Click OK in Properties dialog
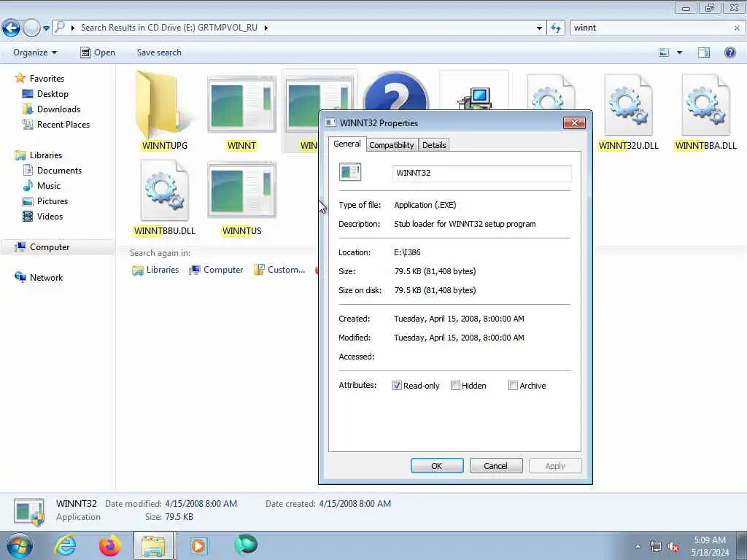This screenshot has width=747, height=560. (437, 466)
